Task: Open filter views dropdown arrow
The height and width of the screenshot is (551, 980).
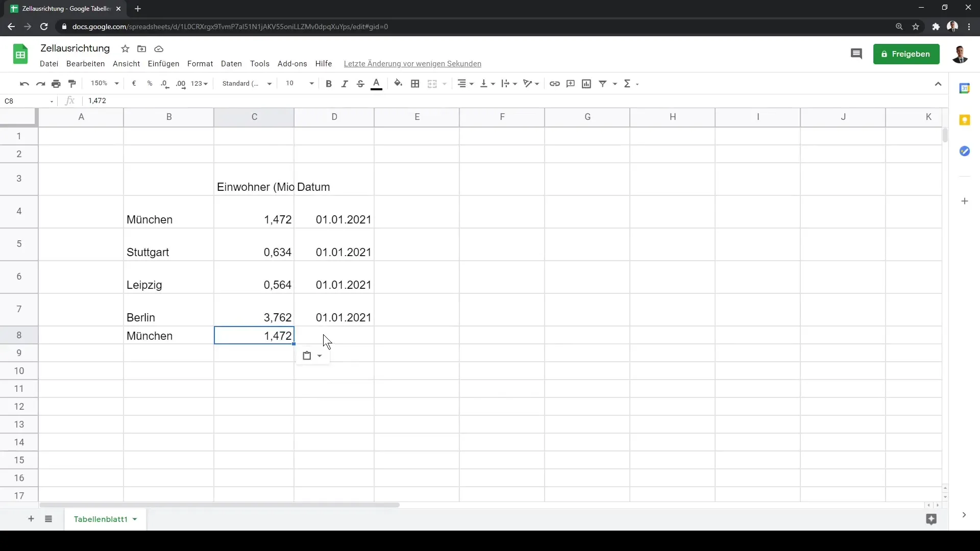Action: (x=615, y=84)
